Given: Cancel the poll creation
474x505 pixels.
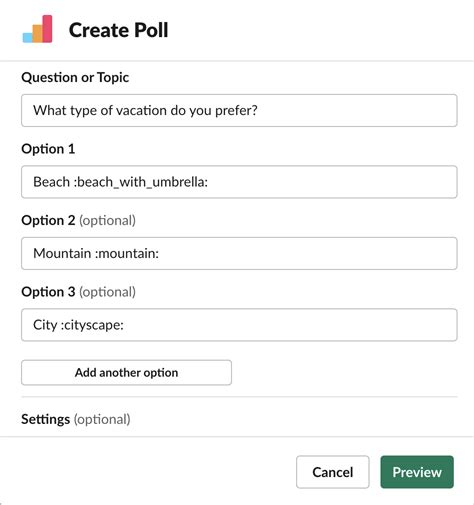Looking at the screenshot, I should click(x=333, y=472).
